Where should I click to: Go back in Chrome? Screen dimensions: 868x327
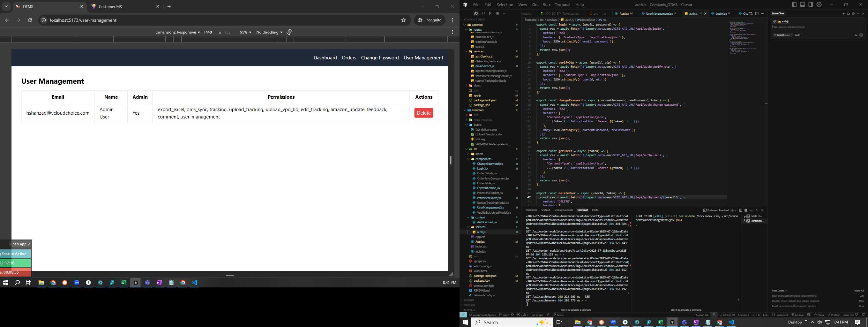[x=7, y=20]
